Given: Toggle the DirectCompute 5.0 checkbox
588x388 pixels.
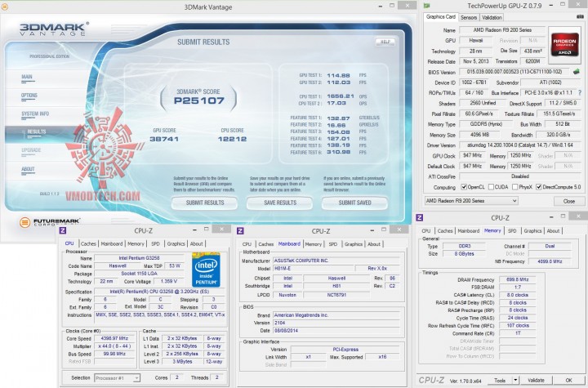Looking at the screenshot, I should [x=539, y=187].
